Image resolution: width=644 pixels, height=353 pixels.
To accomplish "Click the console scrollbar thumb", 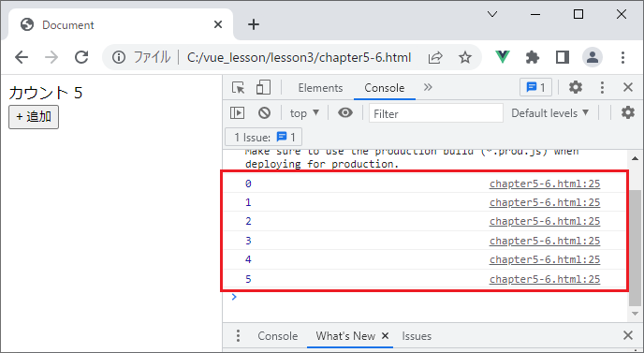I will [636, 248].
